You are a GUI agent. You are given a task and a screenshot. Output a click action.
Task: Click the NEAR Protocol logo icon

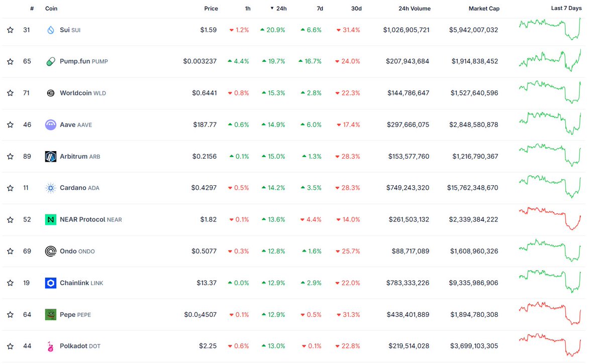50,219
